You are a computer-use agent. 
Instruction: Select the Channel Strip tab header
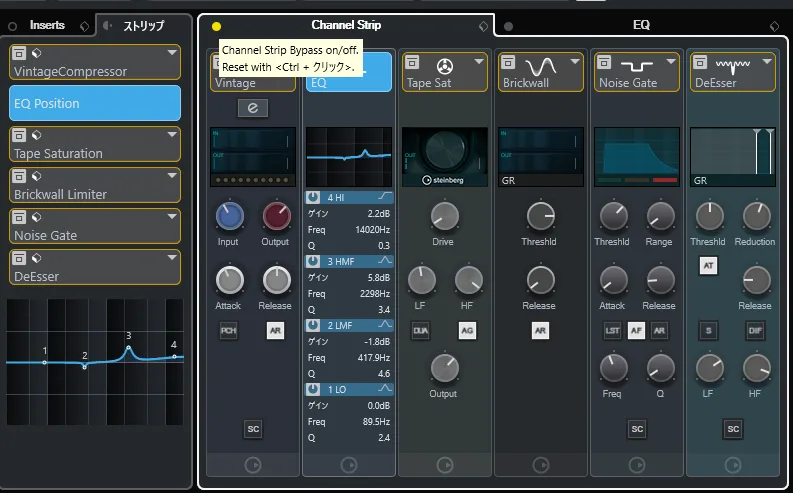coord(346,25)
